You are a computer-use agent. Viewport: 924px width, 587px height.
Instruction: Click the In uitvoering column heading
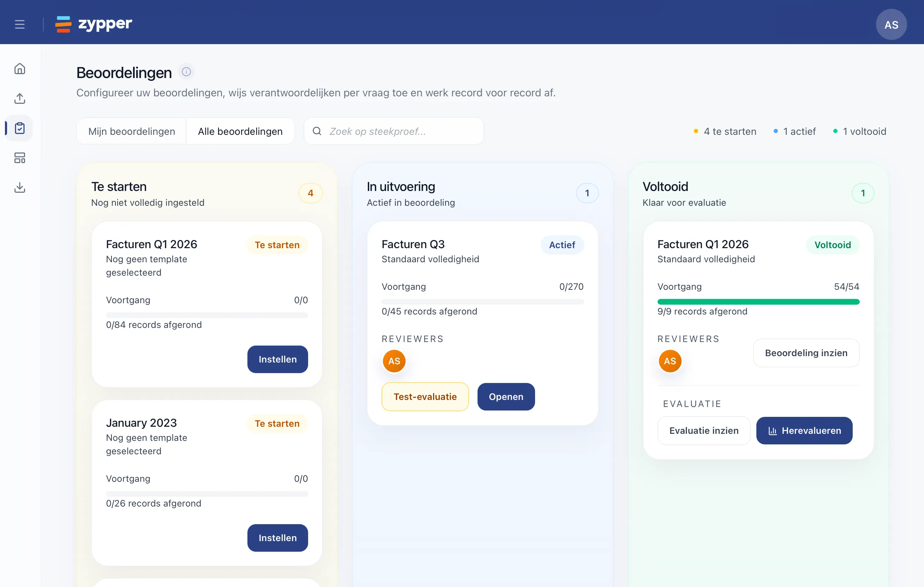pos(401,186)
